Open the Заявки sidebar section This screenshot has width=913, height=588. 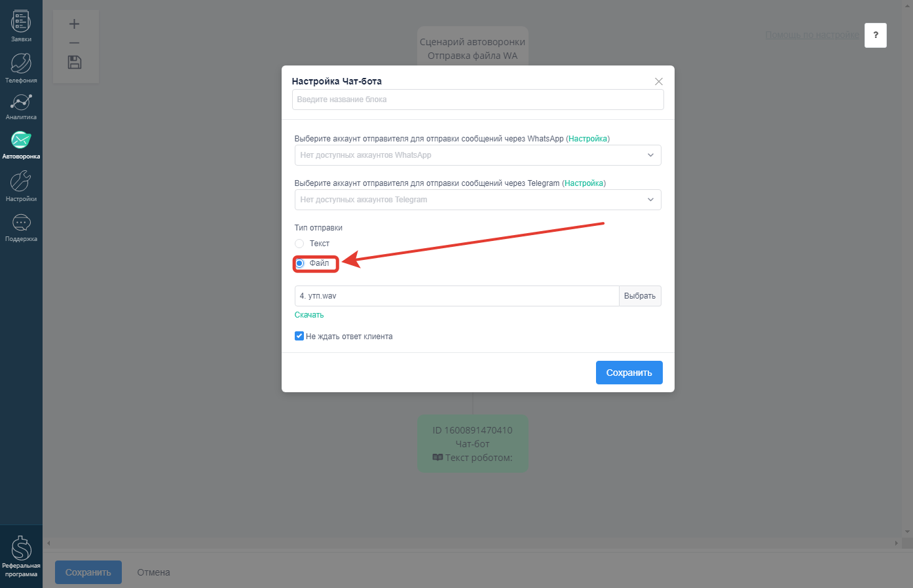(x=21, y=26)
